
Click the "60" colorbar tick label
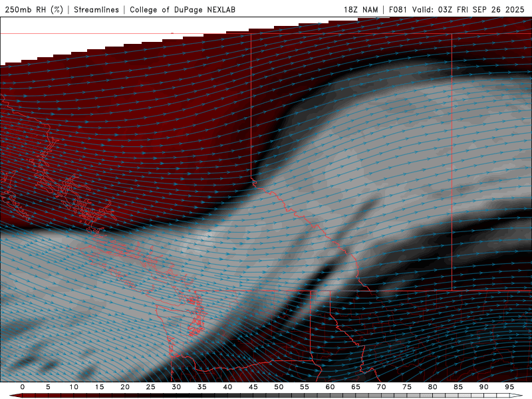click(330, 387)
